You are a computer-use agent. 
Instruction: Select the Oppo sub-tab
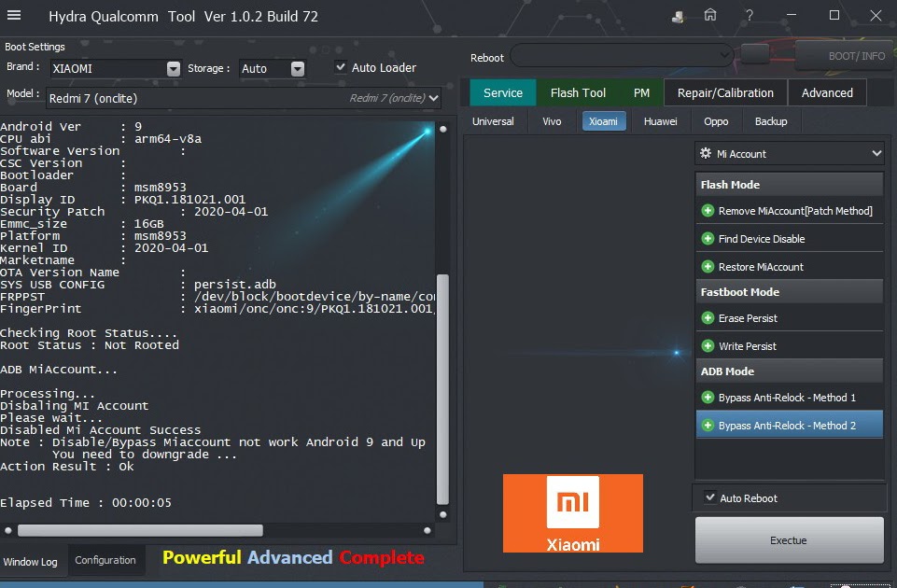point(716,121)
